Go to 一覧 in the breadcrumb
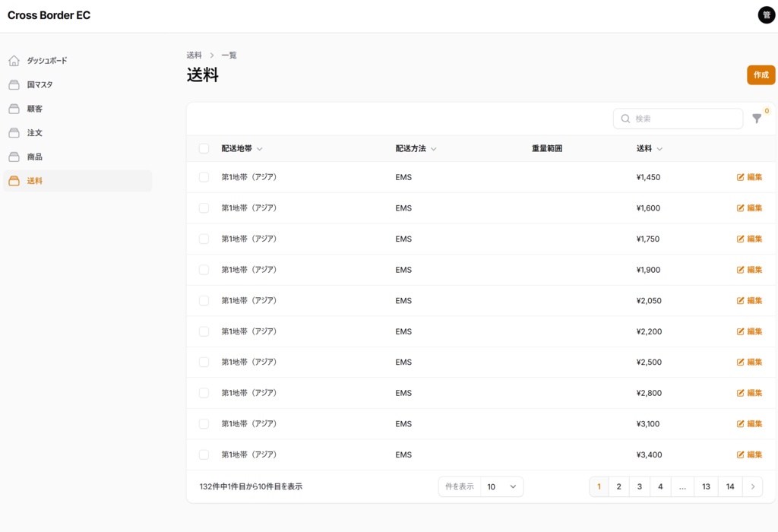 coord(228,55)
